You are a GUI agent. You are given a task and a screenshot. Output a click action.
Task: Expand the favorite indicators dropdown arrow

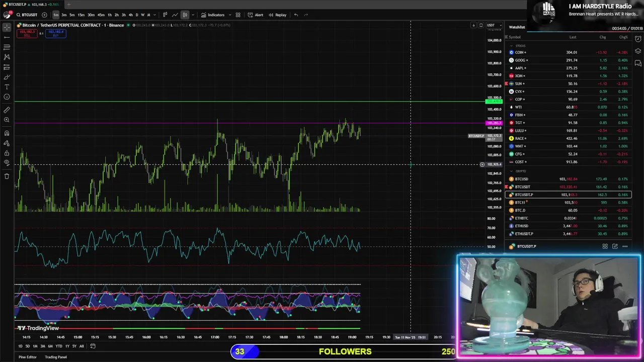pyautogui.click(x=230, y=15)
